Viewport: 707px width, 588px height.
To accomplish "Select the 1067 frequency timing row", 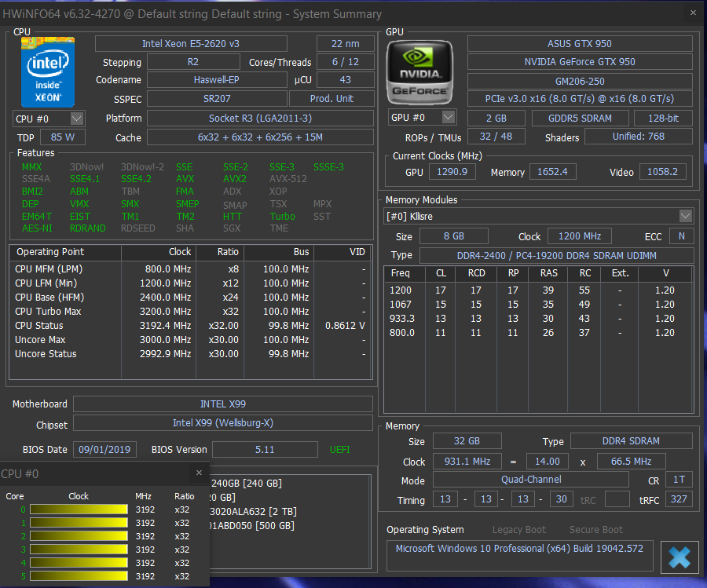I will click(537, 304).
